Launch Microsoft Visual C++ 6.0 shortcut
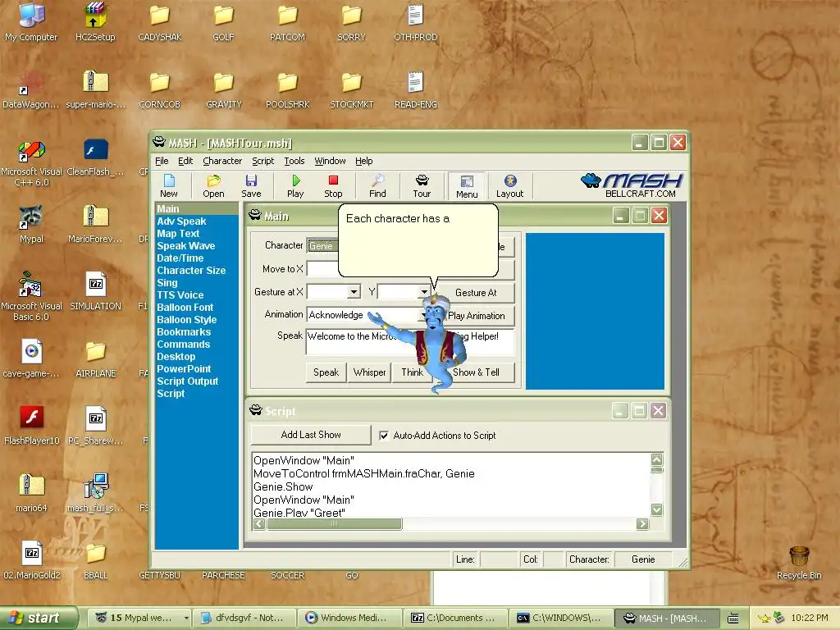Image resolution: width=840 pixels, height=630 pixels. (32, 163)
